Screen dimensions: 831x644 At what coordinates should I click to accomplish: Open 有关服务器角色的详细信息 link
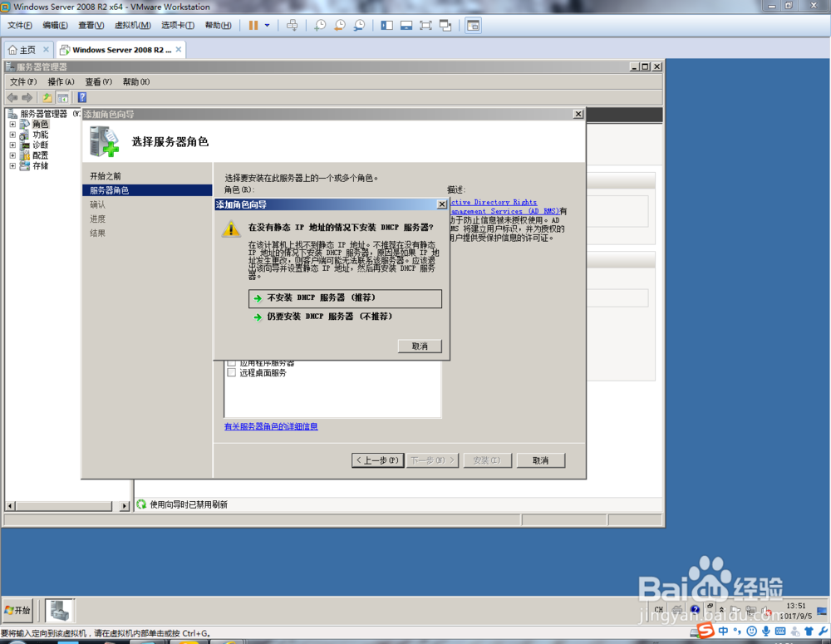271,426
